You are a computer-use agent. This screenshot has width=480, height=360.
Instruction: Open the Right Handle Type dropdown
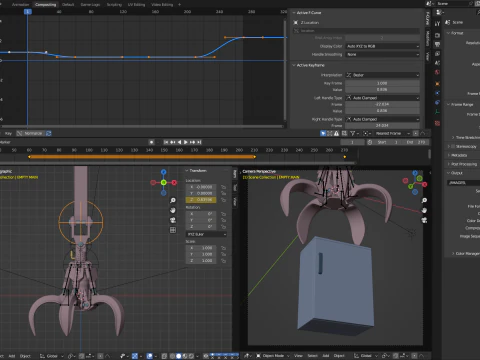(x=382, y=119)
